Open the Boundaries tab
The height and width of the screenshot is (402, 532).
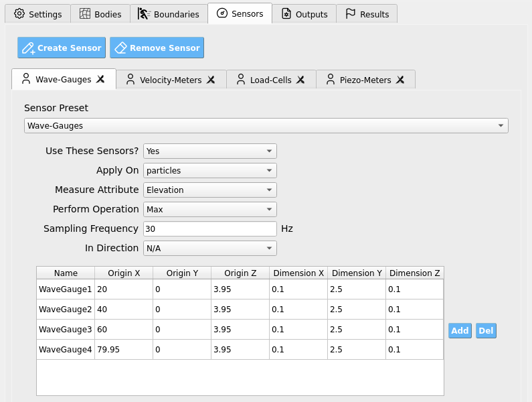[x=169, y=14]
